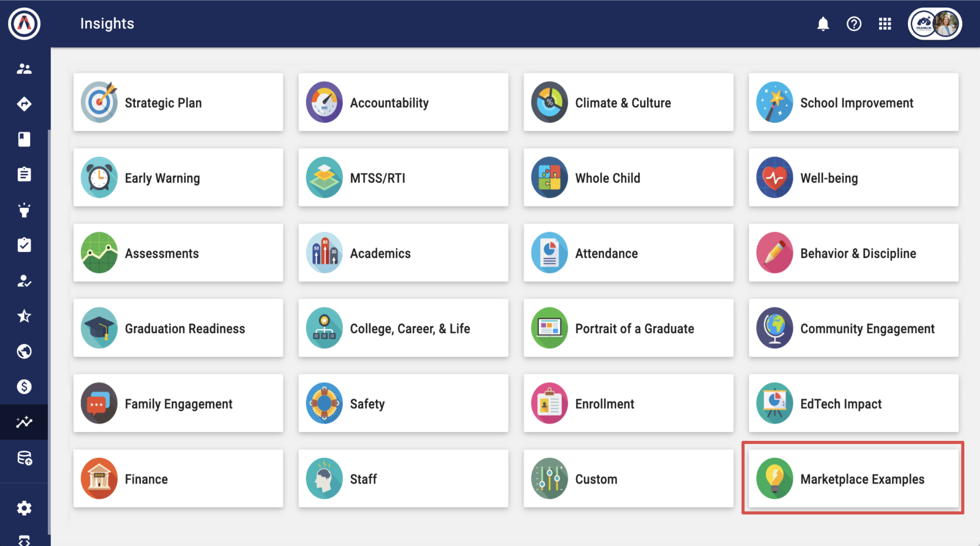The width and height of the screenshot is (980, 546).
Task: Click the sidebar vertical scrollbar
Action: [x=49, y=332]
